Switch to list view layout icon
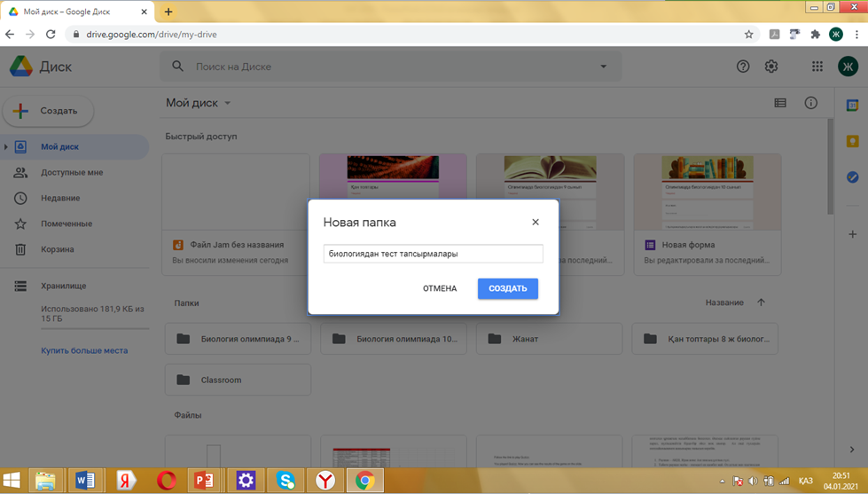Image resolution: width=868 pixels, height=494 pixels. (780, 103)
